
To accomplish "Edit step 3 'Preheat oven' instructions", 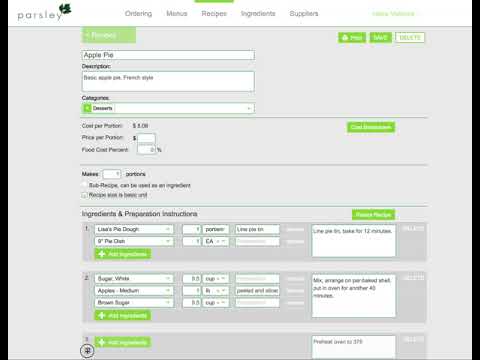I will 354,347.
